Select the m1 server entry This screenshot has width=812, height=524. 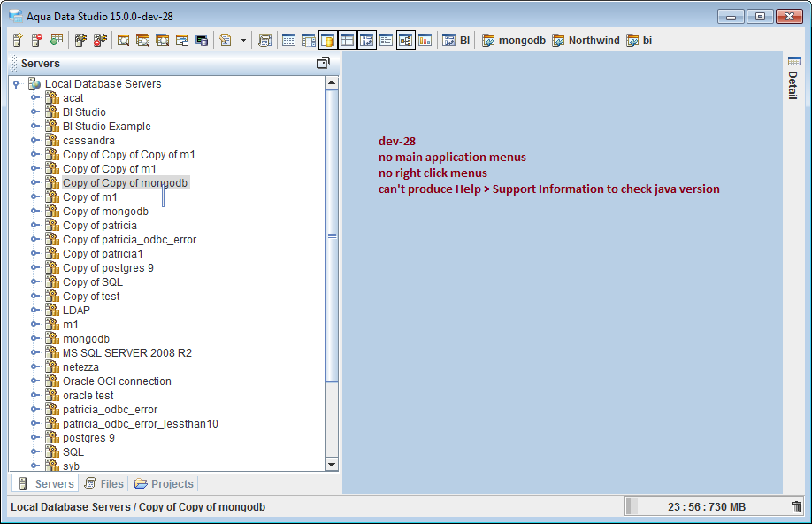tap(71, 325)
